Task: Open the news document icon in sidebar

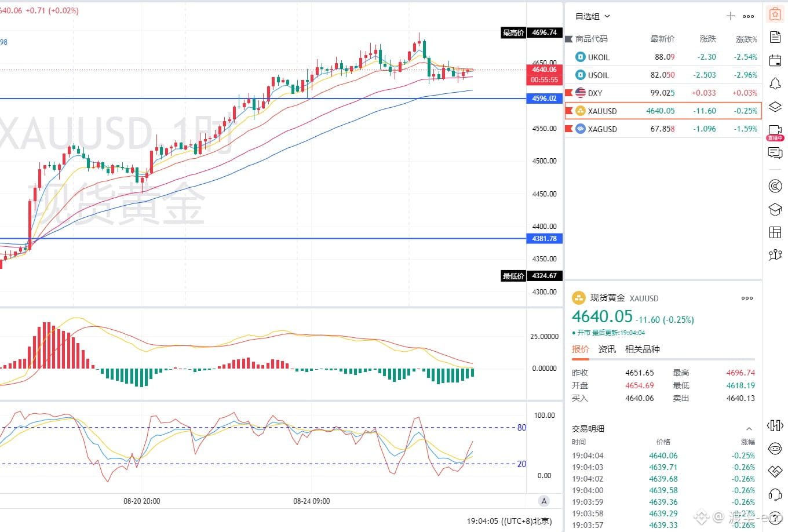Action: (x=775, y=37)
